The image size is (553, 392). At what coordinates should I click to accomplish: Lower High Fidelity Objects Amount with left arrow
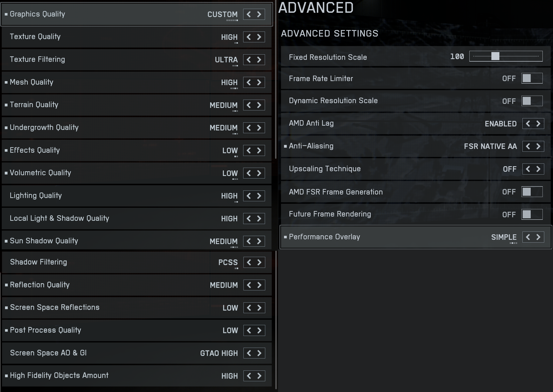click(249, 376)
